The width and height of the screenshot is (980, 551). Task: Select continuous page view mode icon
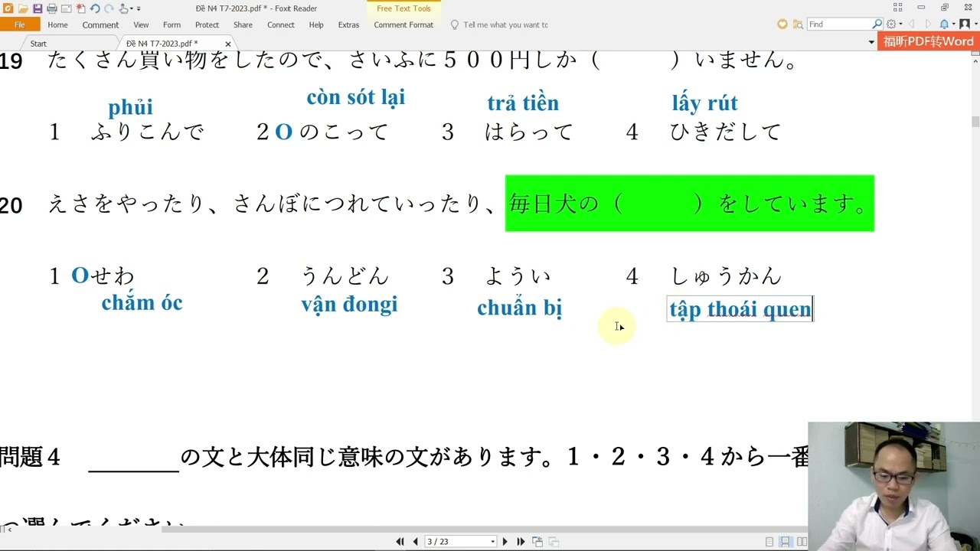tap(786, 541)
